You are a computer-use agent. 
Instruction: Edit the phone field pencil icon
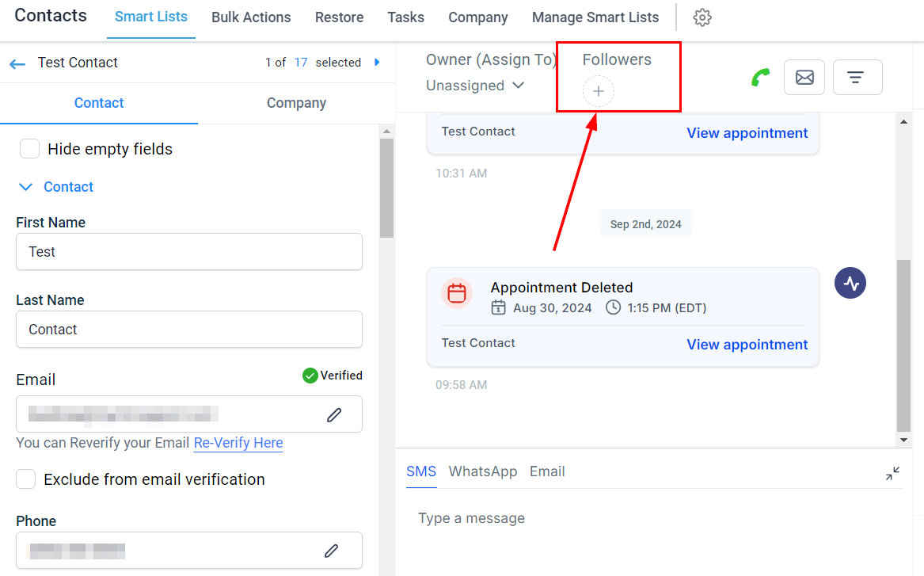point(332,551)
